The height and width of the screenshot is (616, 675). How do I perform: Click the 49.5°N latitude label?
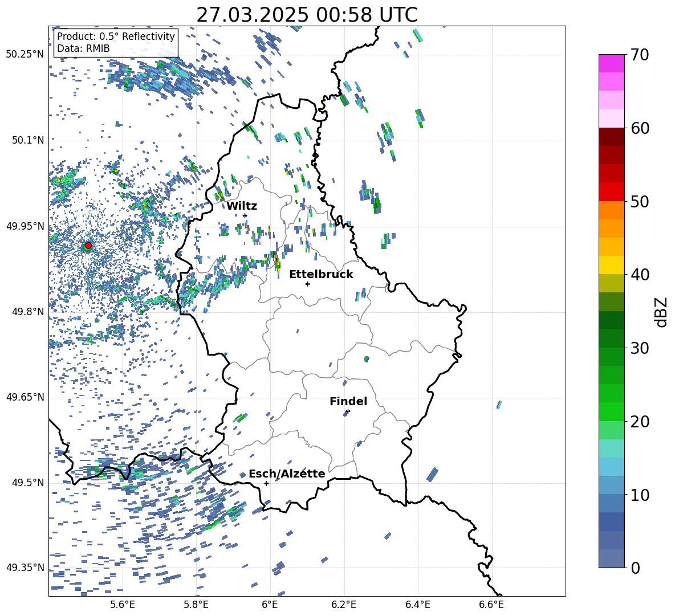click(x=28, y=483)
